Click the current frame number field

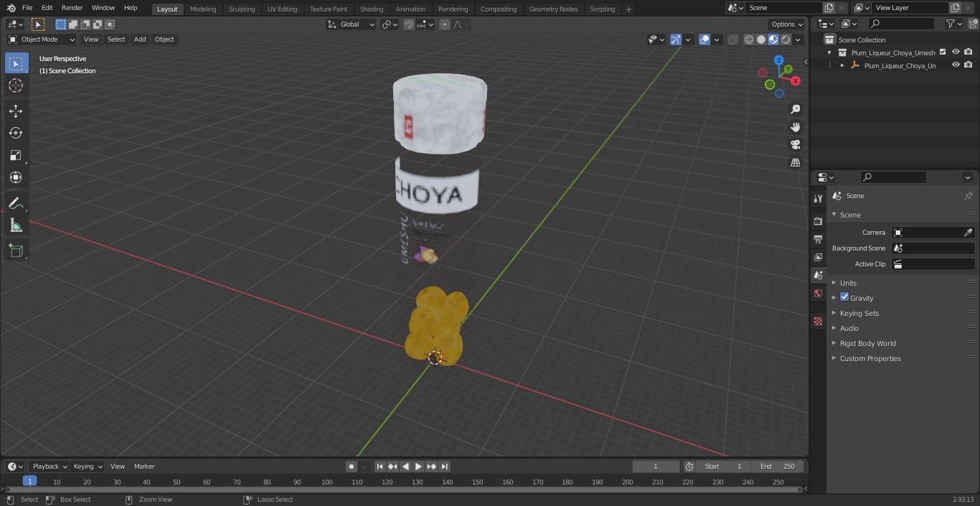[x=655, y=467]
